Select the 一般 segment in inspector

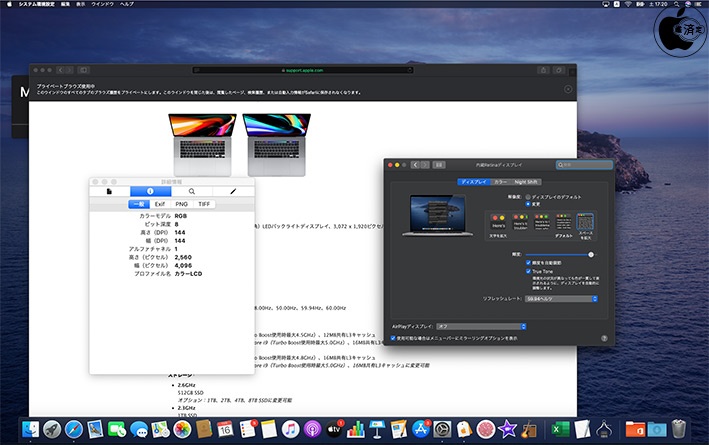coord(139,204)
